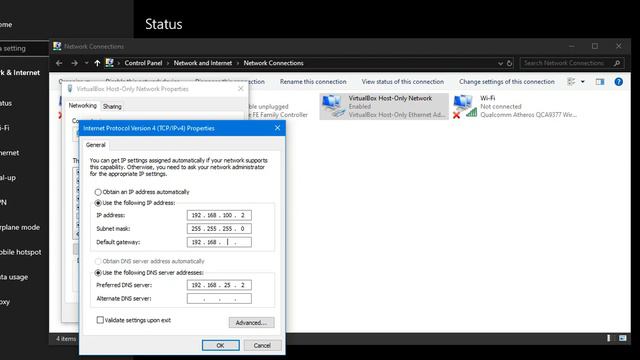Select the Wi-Fi adapter icon

point(465,106)
